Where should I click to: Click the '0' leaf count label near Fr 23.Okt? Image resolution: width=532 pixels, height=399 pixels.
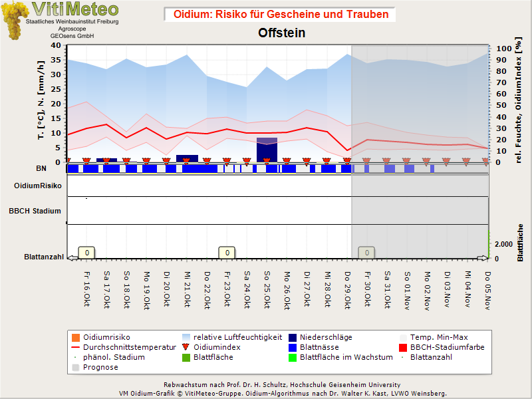pyautogui.click(x=227, y=253)
